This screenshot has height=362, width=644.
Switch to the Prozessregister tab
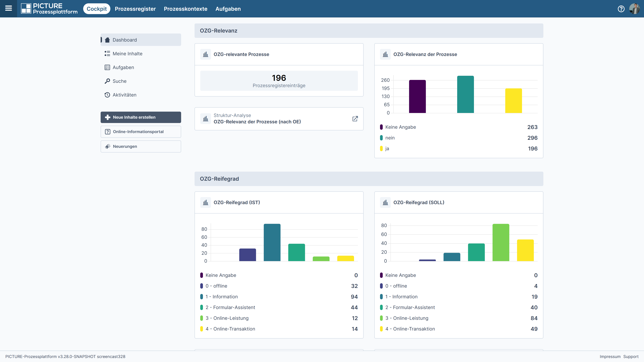[x=135, y=9]
